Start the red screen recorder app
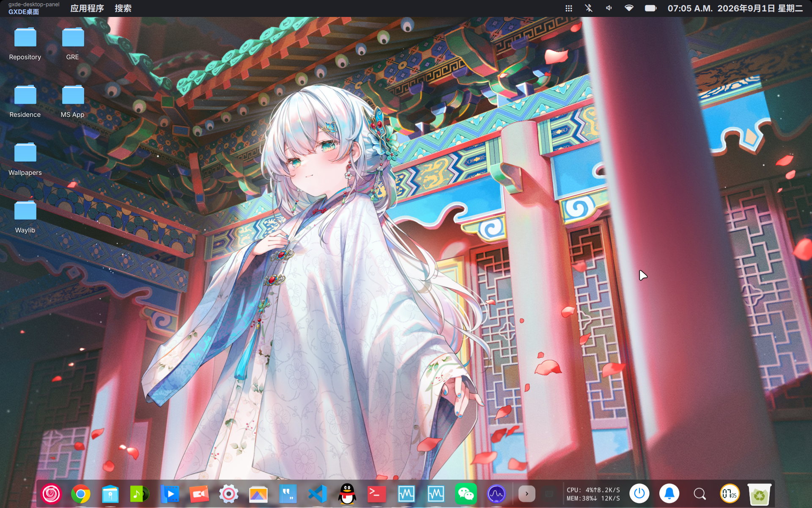Viewport: 812px width, 508px height. (199, 494)
